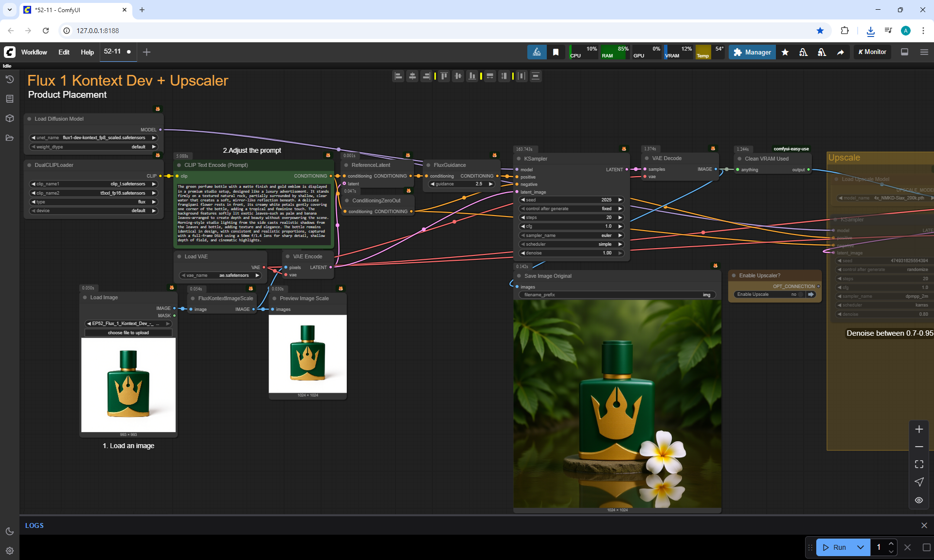Click the denoise 1.00 slider field

tap(571, 253)
